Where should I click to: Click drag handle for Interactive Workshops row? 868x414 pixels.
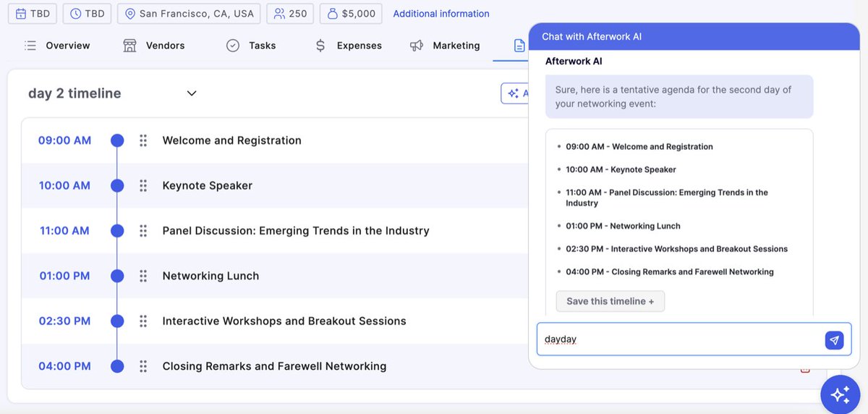pyautogui.click(x=143, y=321)
